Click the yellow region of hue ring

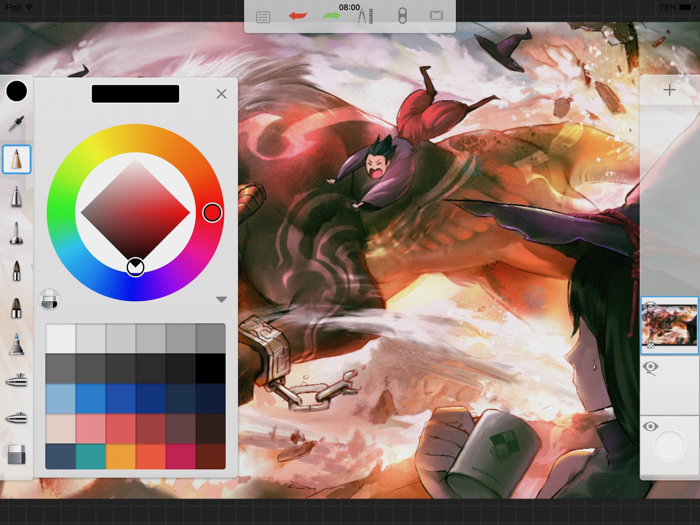[96, 145]
